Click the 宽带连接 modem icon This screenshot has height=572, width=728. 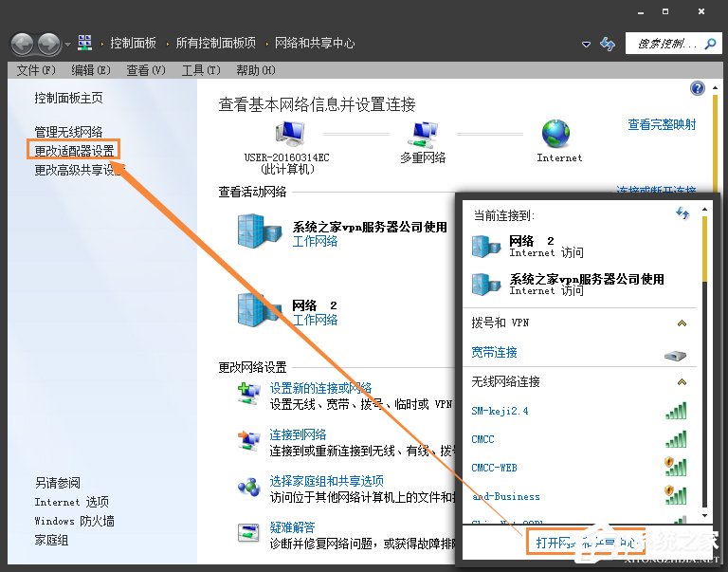[674, 354]
